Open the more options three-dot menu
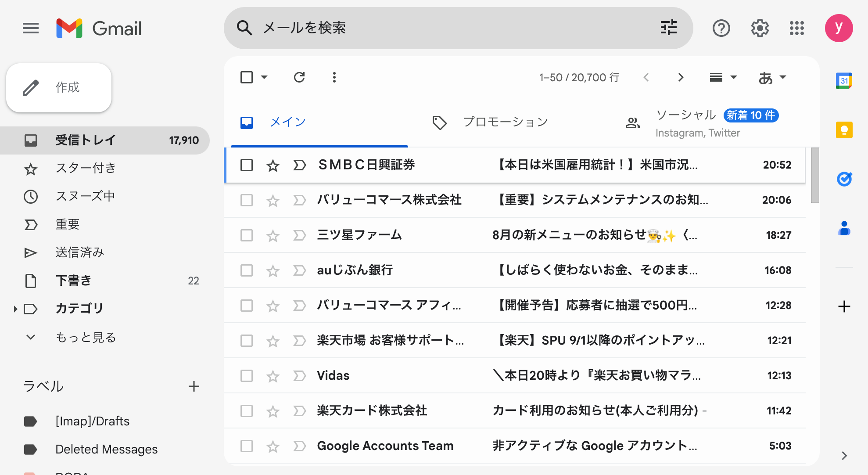Image resolution: width=868 pixels, height=475 pixels. tap(334, 78)
